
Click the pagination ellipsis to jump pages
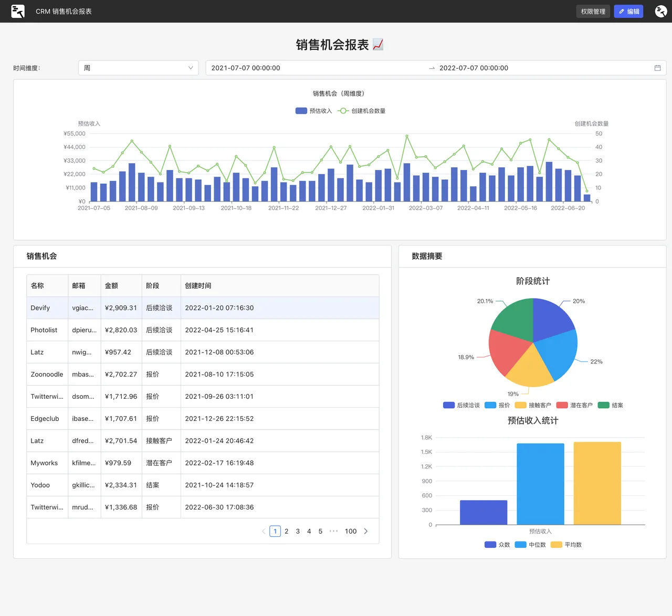pyautogui.click(x=333, y=531)
